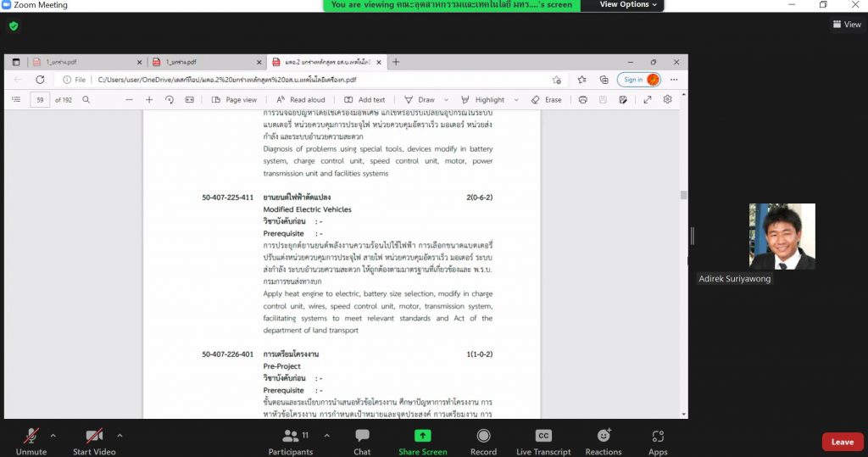
Task: Click the green Share Screen icon
Action: coord(422,436)
